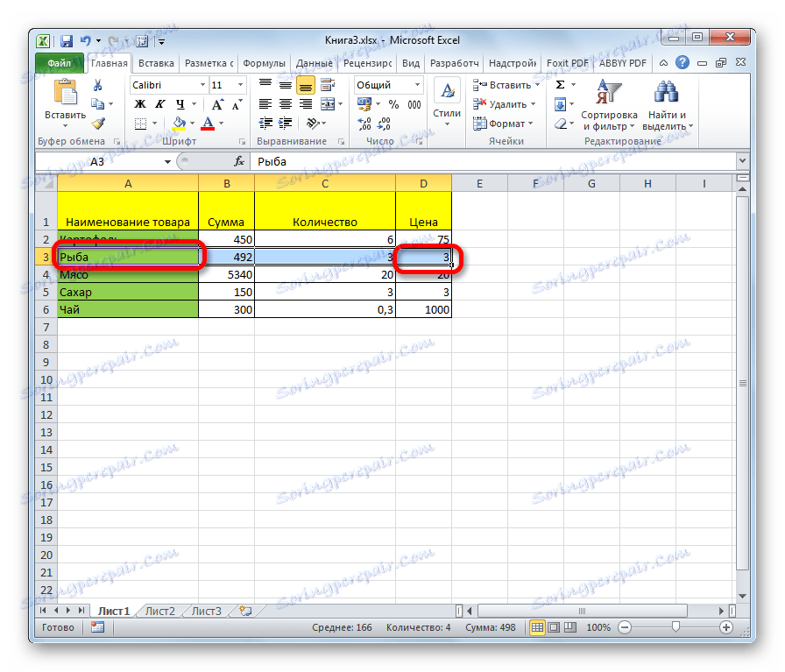
Task: Open the Calibri font name dropdown
Action: coord(202,85)
